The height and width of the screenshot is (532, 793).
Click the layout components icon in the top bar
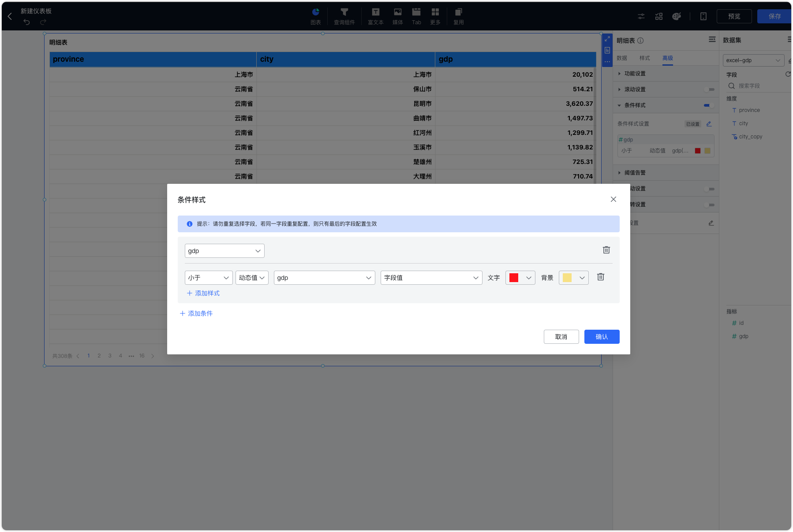(x=659, y=16)
